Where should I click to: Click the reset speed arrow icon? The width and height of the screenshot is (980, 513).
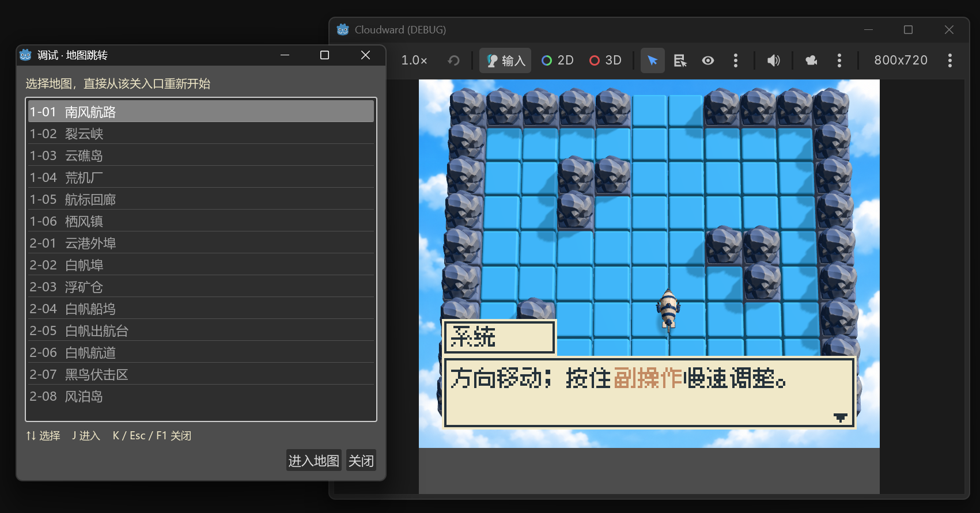click(454, 60)
